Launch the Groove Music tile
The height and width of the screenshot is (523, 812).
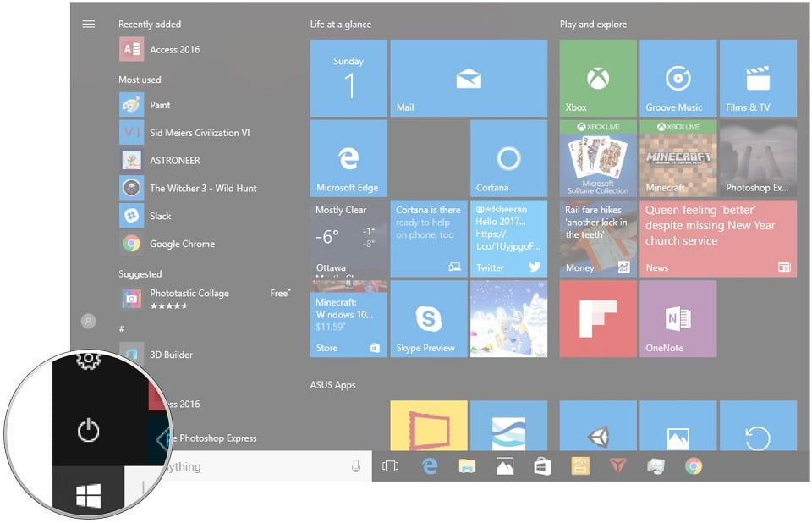(678, 78)
